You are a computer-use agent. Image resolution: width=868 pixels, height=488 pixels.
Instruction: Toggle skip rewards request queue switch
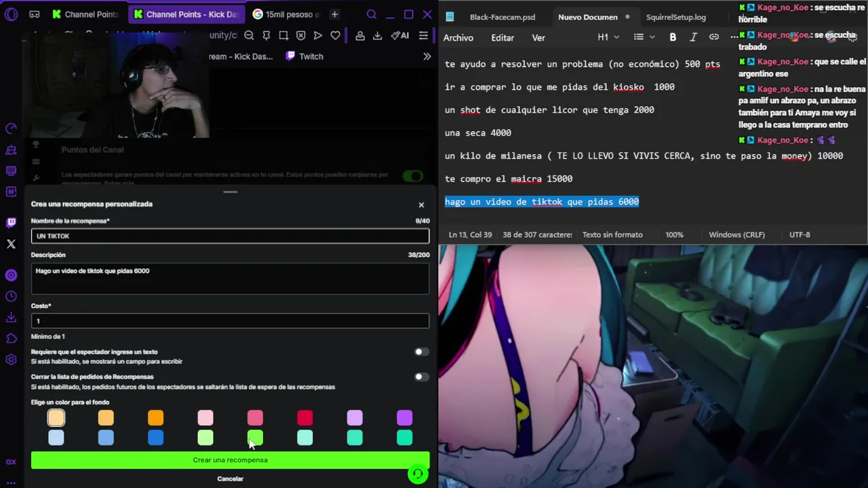[421, 377]
